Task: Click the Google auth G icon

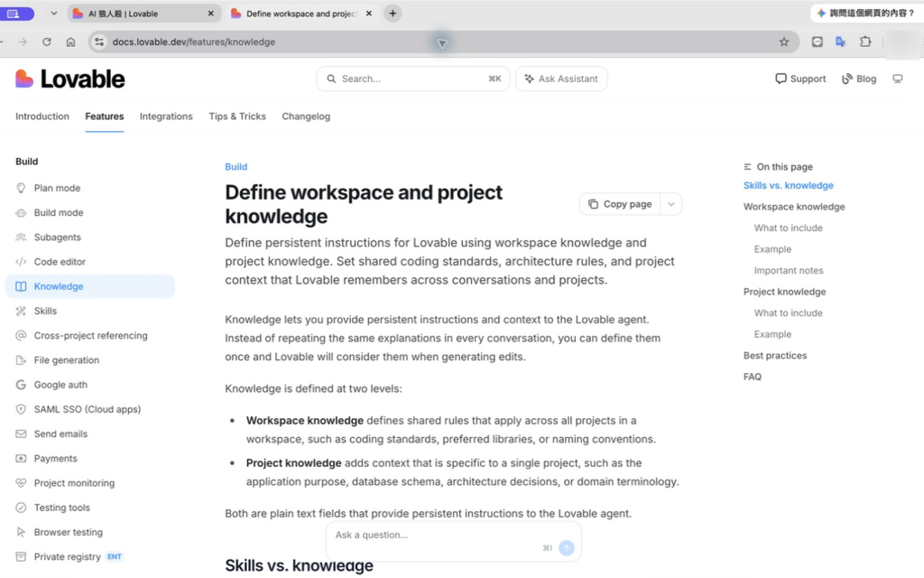Action: tap(22, 385)
